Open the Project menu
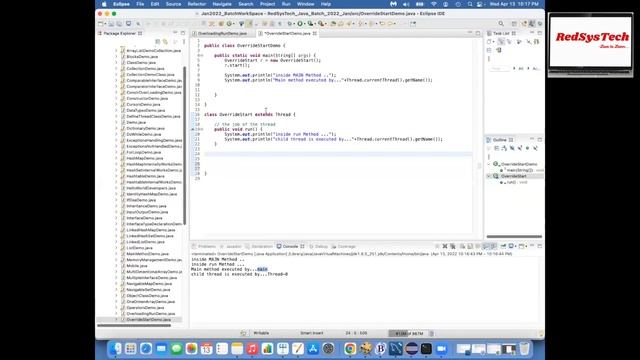This screenshot has width=640, height=360. (267, 4)
